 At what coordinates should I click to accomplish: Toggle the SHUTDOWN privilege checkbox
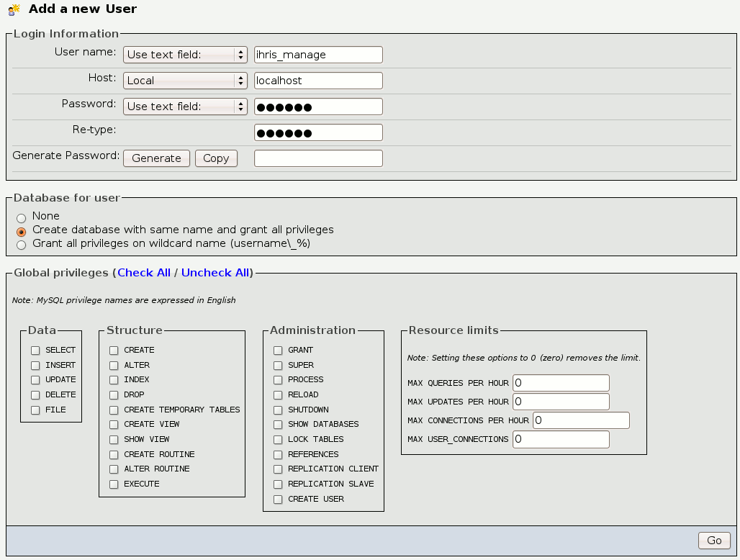coord(278,410)
